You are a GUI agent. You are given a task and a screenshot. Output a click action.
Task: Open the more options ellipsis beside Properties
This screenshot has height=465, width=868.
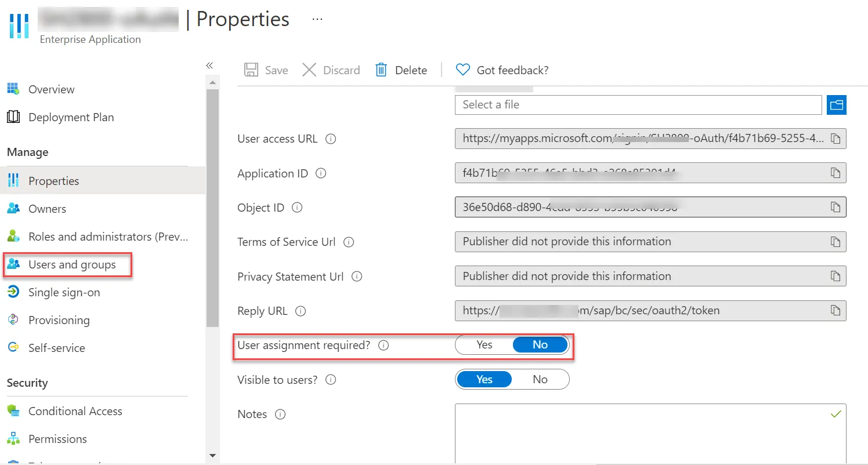[317, 19]
